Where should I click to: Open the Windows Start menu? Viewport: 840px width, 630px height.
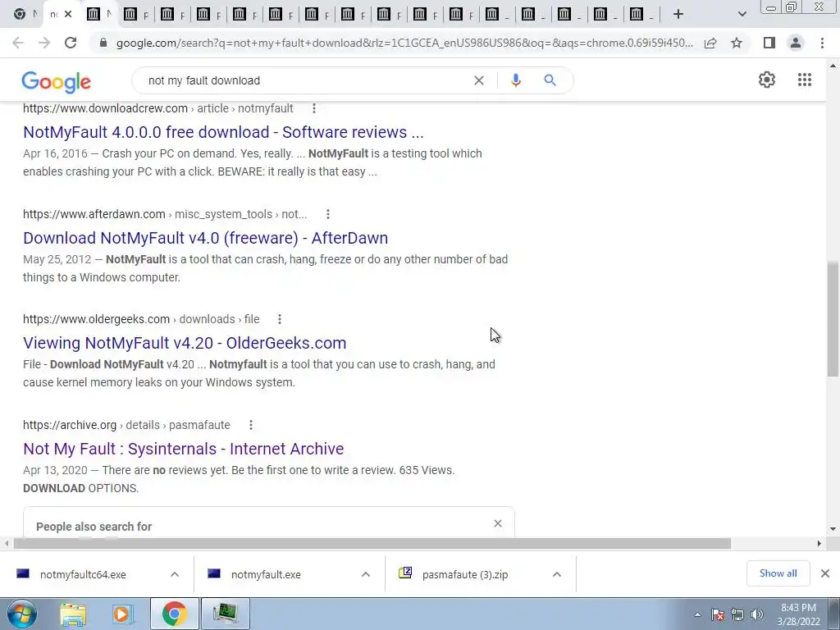22,614
